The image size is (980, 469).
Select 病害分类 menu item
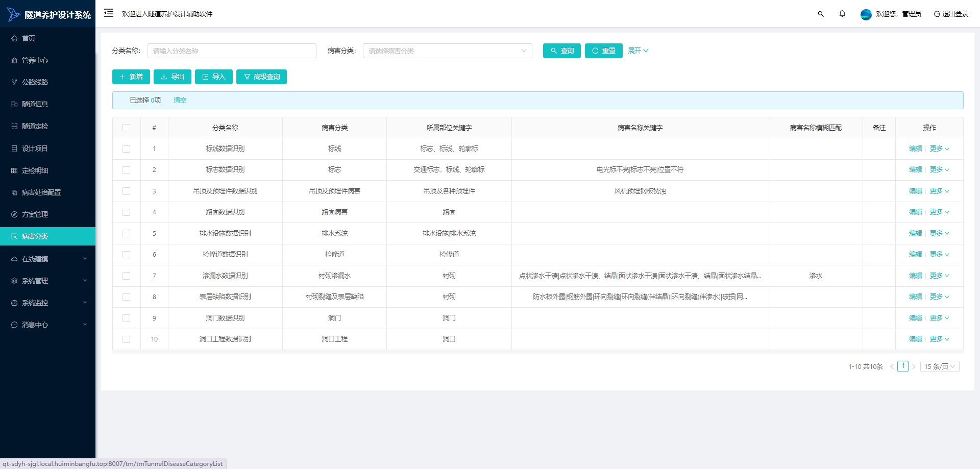47,236
